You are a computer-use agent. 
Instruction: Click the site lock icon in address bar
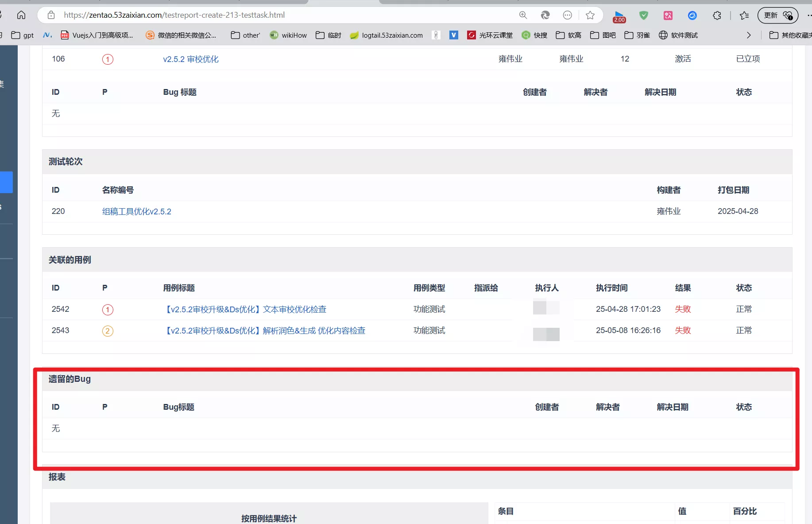(x=51, y=15)
